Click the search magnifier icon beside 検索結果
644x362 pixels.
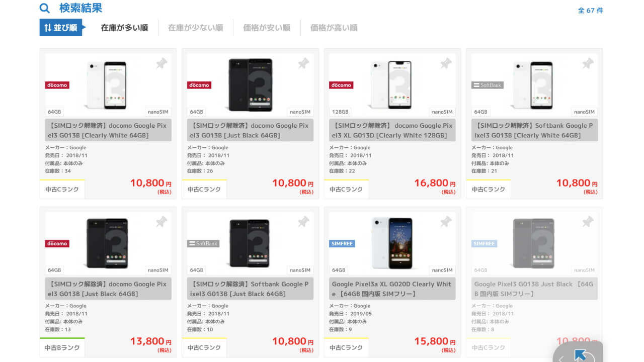pyautogui.click(x=45, y=9)
